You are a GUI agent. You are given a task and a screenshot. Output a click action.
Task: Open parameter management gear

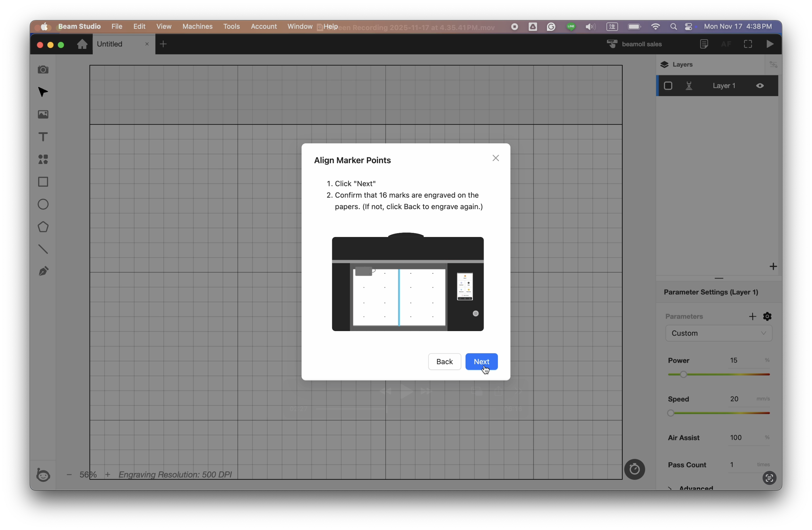(x=767, y=317)
